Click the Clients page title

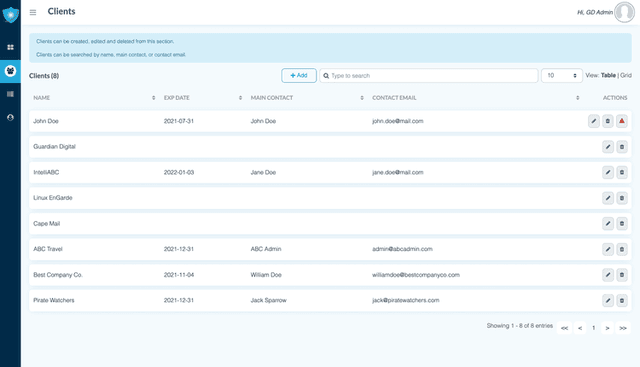(x=61, y=11)
